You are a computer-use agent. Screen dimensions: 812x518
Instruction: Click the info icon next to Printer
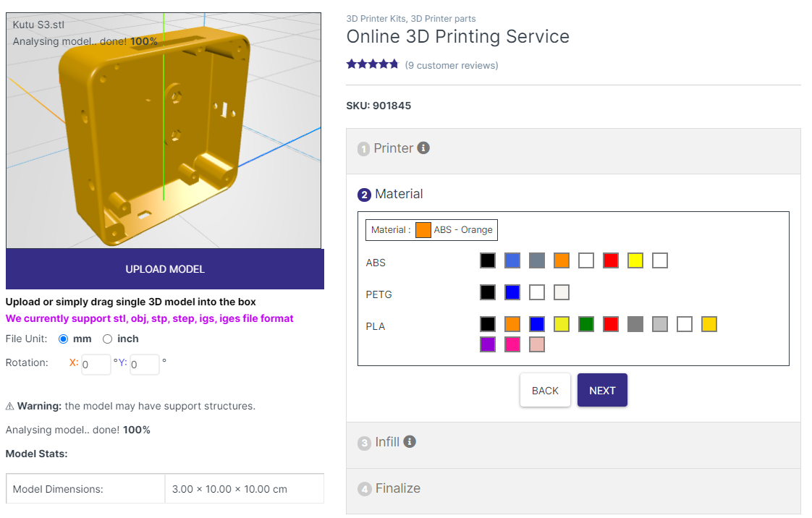(x=424, y=148)
